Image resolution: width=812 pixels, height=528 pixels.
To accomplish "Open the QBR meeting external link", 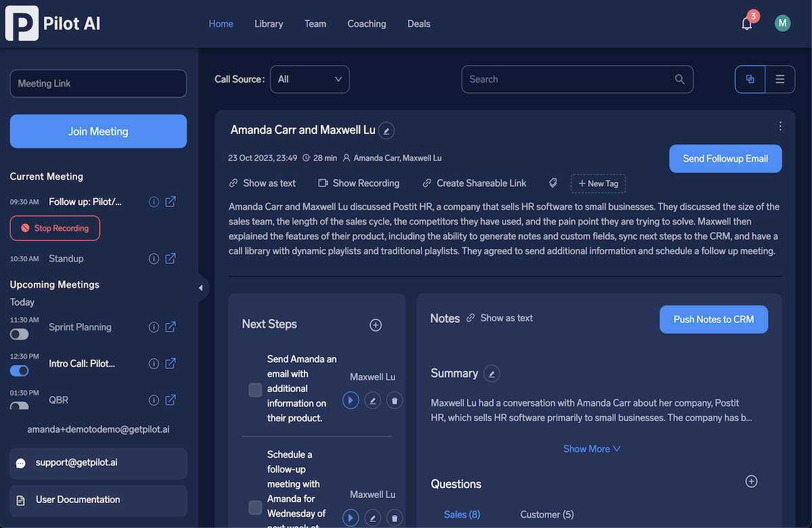I will click(171, 400).
